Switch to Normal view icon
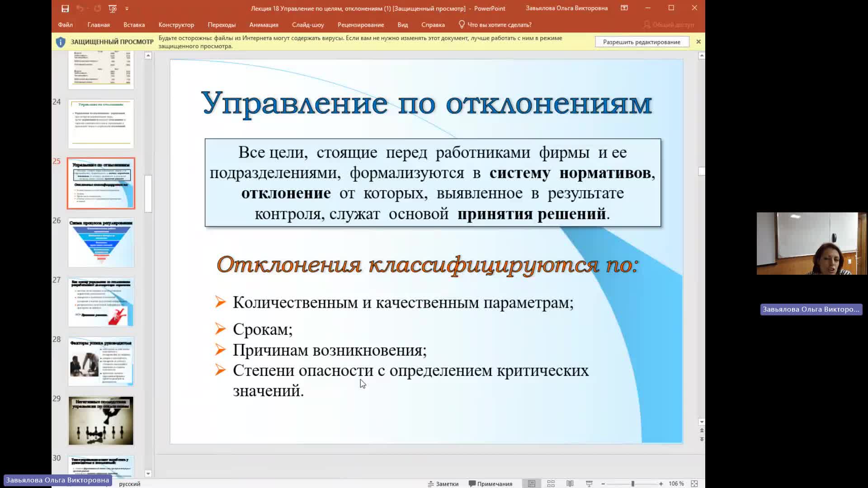This screenshot has width=868, height=488. pyautogui.click(x=532, y=483)
